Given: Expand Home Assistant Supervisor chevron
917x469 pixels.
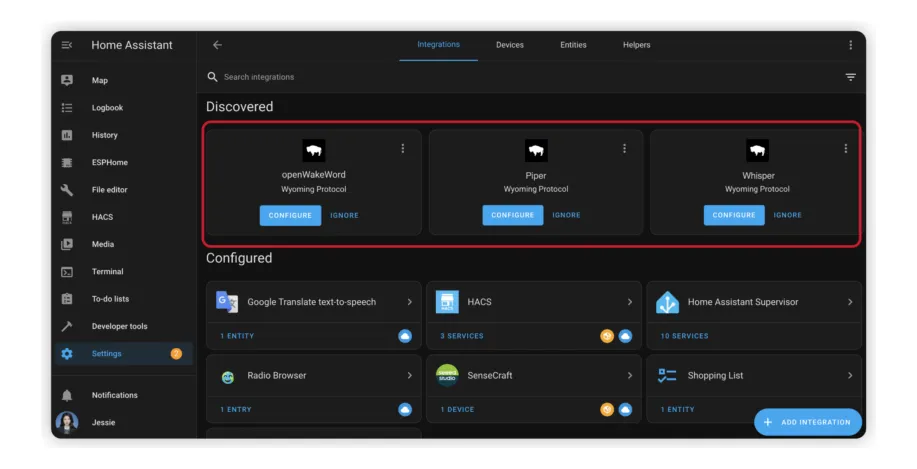Looking at the screenshot, I should coord(850,302).
